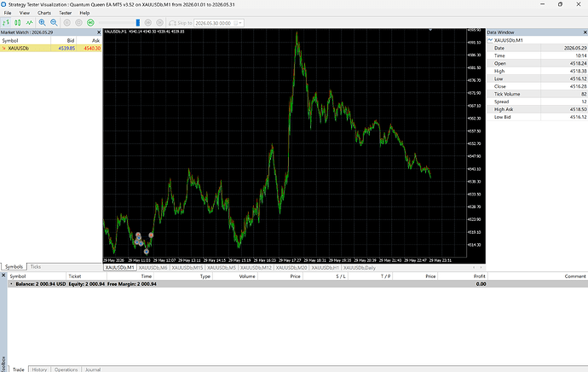Click the Close value 4516.28
The image size is (588, 372).
pyautogui.click(x=579, y=86)
